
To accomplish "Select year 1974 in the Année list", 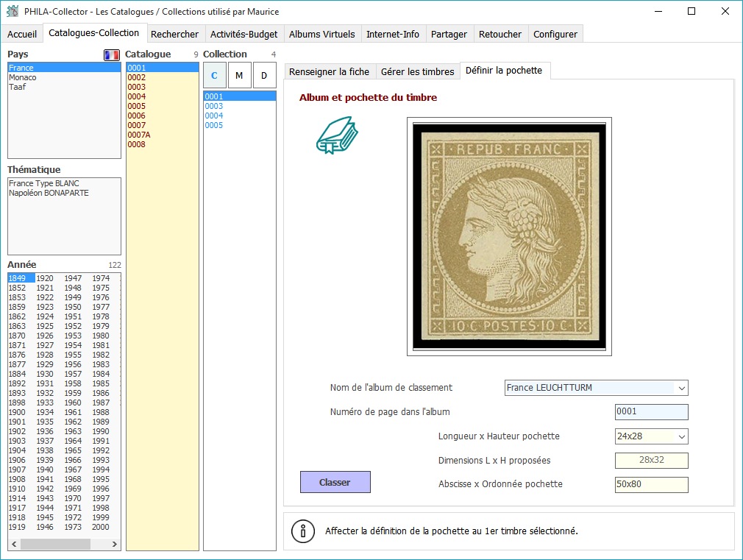I will tap(101, 278).
